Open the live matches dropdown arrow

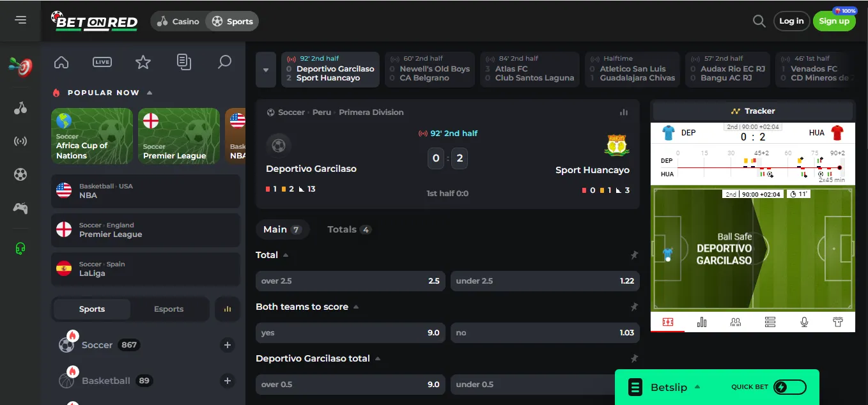pos(266,69)
